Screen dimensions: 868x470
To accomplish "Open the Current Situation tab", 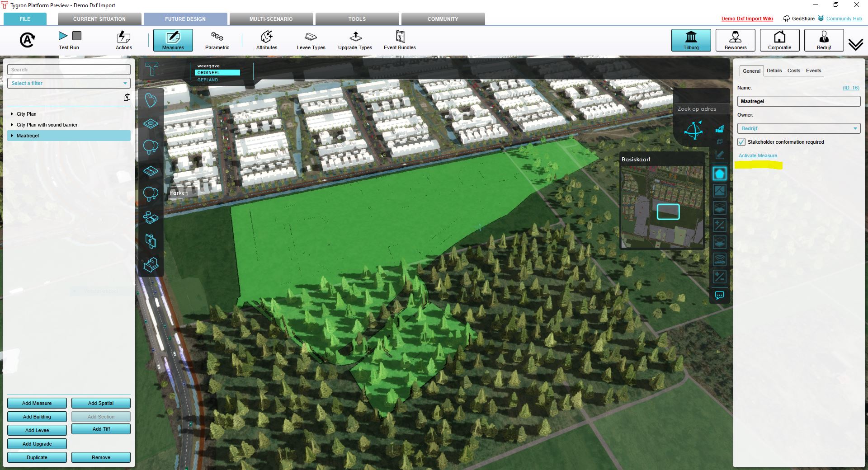I will tap(99, 19).
